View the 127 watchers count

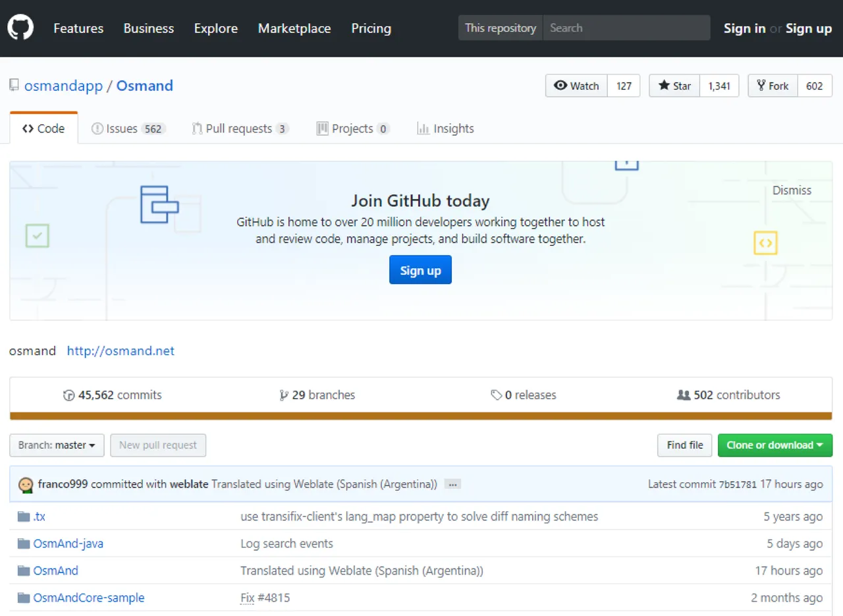click(624, 86)
